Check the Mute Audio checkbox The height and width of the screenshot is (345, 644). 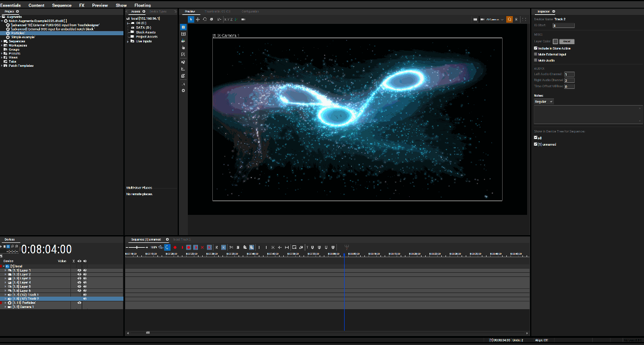pyautogui.click(x=535, y=60)
